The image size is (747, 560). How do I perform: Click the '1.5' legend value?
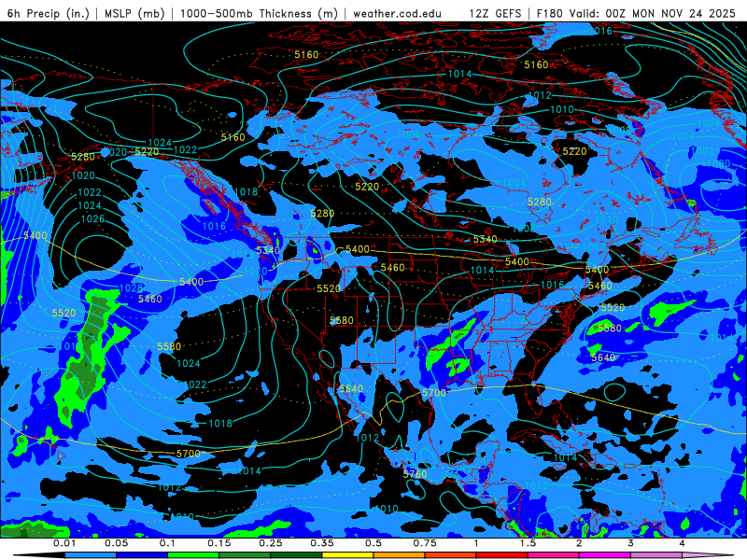pos(528,543)
